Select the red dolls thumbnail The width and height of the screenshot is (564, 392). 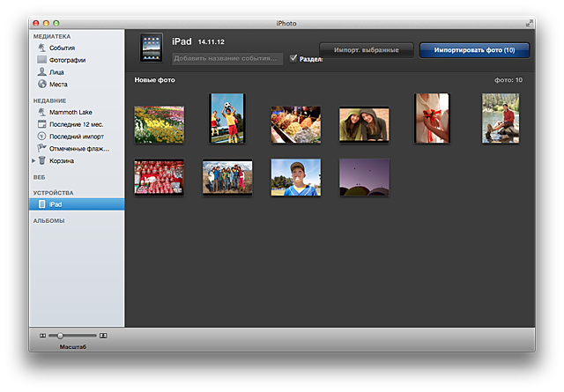[x=159, y=177]
